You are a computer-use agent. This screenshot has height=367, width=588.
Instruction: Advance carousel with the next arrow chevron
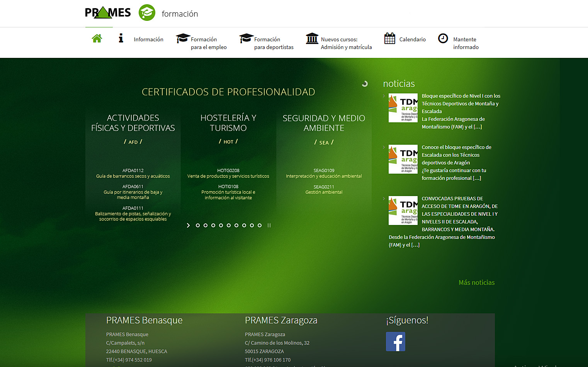[188, 225]
